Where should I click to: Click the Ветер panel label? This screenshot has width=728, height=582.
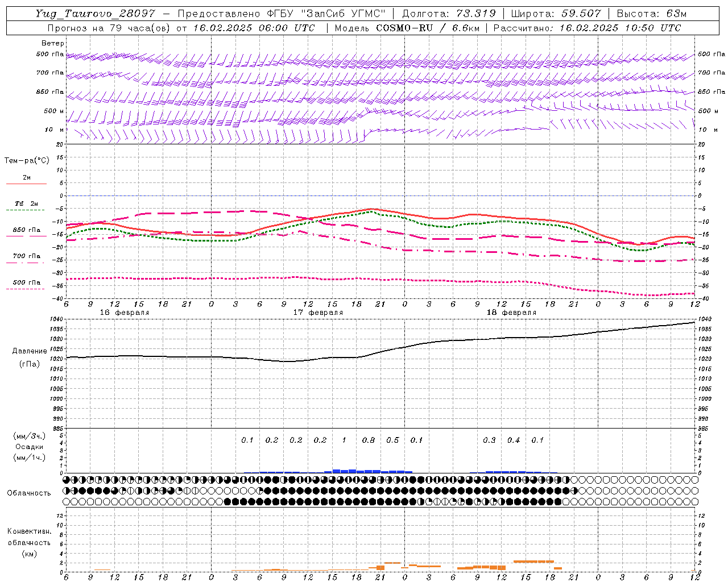[52, 43]
